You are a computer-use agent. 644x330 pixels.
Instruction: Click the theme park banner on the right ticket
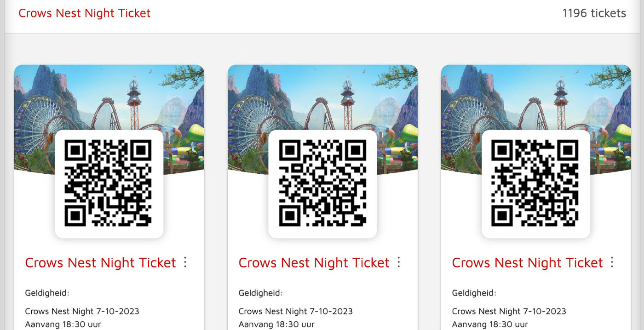click(536, 97)
